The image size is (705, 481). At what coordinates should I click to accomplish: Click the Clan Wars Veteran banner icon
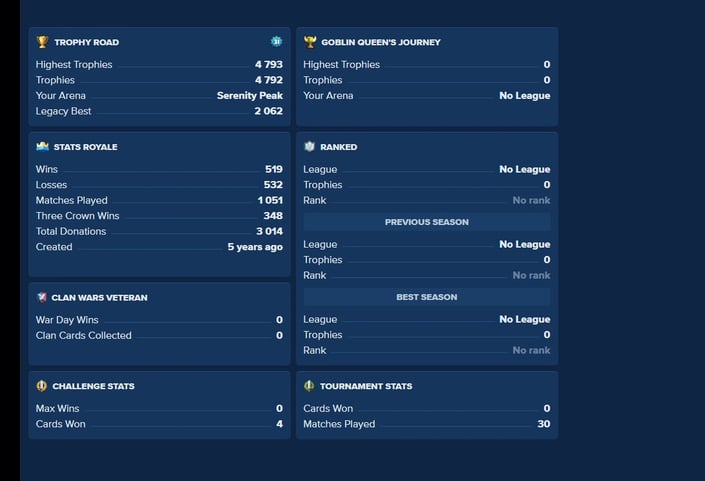(x=41, y=297)
